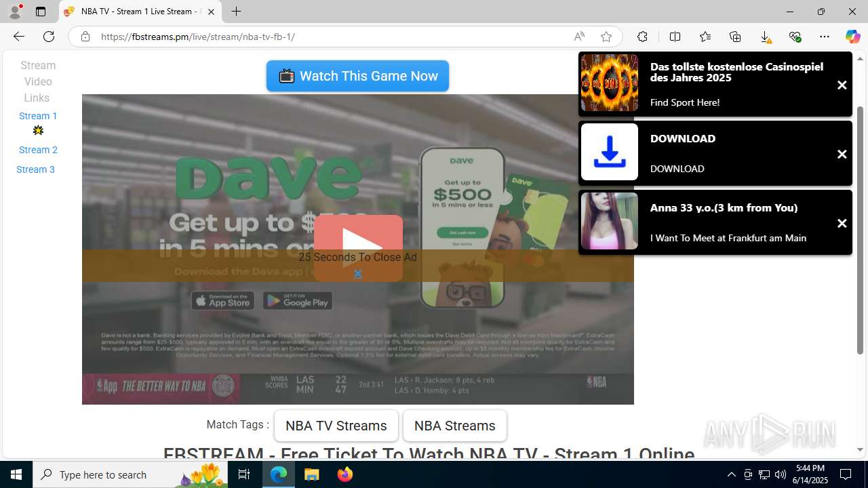Image resolution: width=868 pixels, height=488 pixels.
Task: Click scrollbar down arrow
Action: click(861, 450)
